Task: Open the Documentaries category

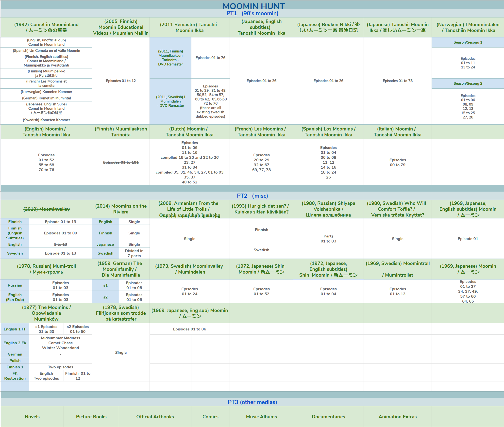Action: [328, 417]
